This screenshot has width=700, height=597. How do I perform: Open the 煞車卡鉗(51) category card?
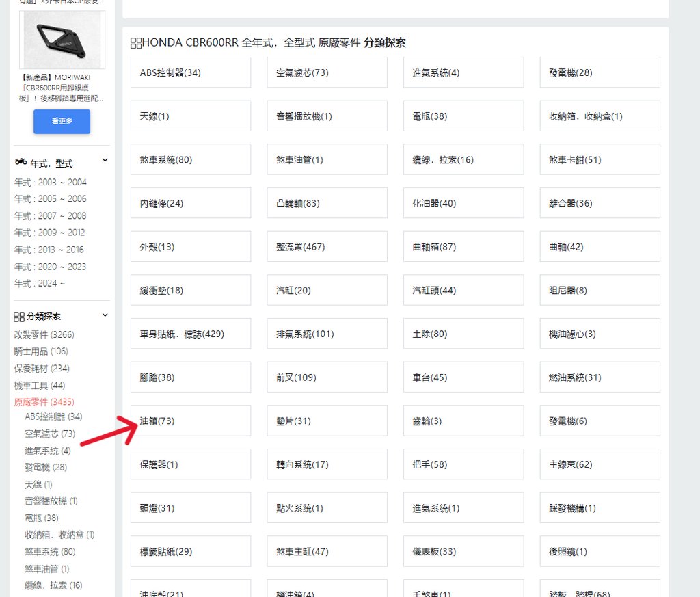pyautogui.click(x=600, y=159)
